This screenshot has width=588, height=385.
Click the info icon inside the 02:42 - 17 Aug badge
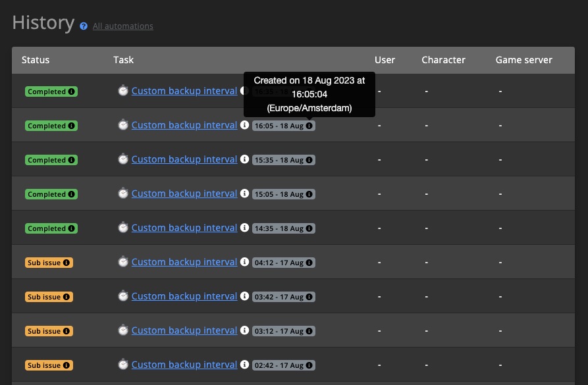click(x=309, y=365)
